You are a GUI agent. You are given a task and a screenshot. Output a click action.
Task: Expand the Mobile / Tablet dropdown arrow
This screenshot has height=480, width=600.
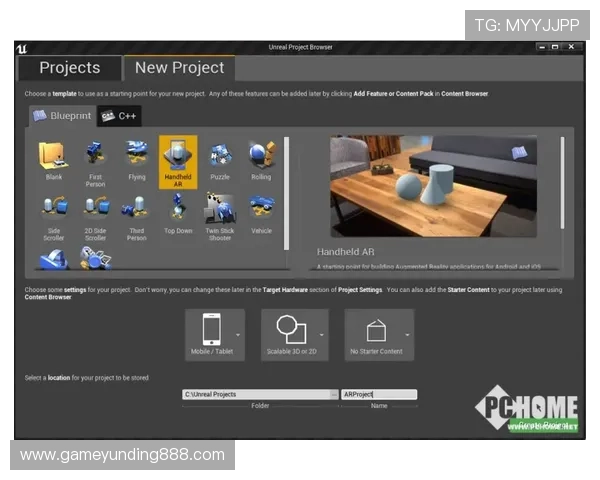238,335
